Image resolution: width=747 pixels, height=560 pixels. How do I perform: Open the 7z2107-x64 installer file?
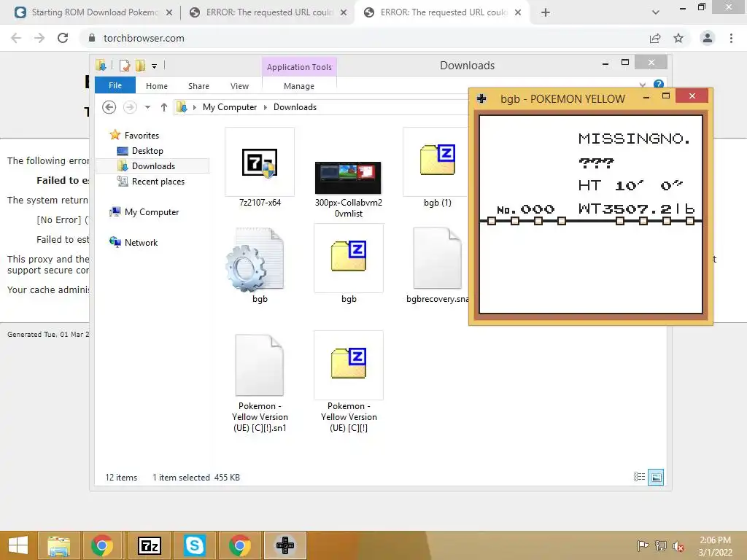tap(260, 167)
